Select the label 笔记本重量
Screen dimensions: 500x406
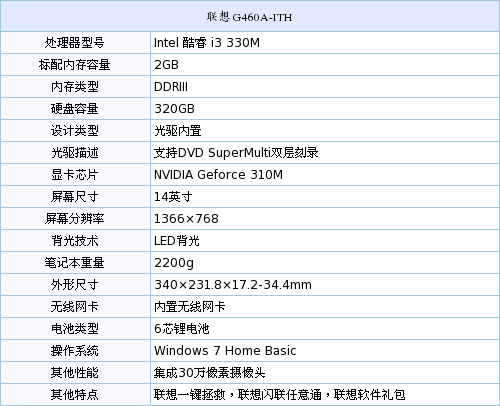pyautogui.click(x=75, y=263)
